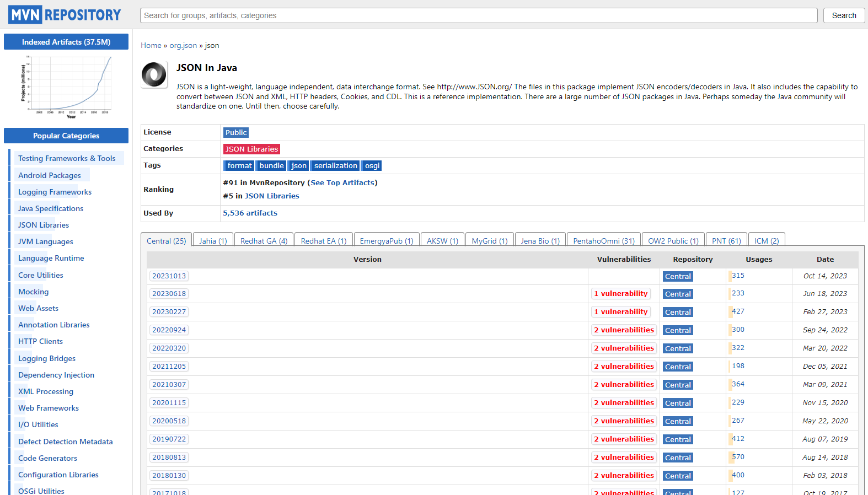This screenshot has width=868, height=495.
Task: Open Logging Frameworks category
Action: pyautogui.click(x=55, y=192)
